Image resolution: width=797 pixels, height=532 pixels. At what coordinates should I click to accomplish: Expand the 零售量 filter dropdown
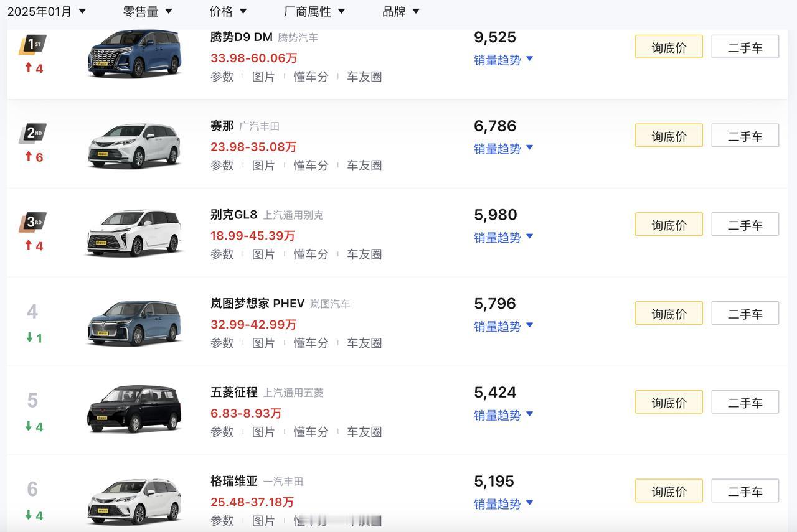(x=148, y=11)
